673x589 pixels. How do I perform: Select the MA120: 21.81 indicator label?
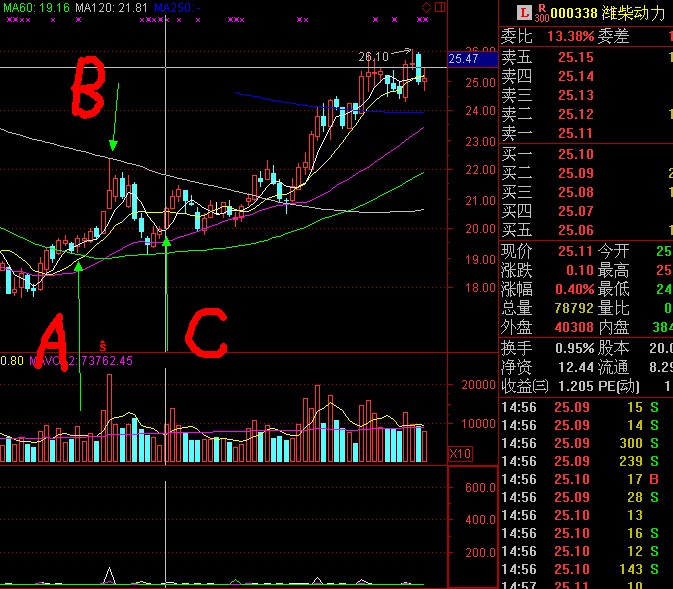click(x=111, y=8)
